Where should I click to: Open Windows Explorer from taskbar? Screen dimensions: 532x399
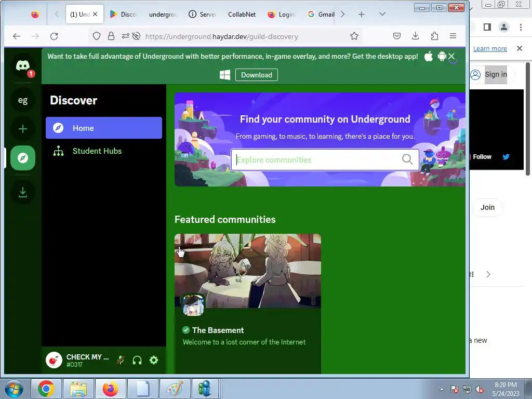tap(78, 389)
